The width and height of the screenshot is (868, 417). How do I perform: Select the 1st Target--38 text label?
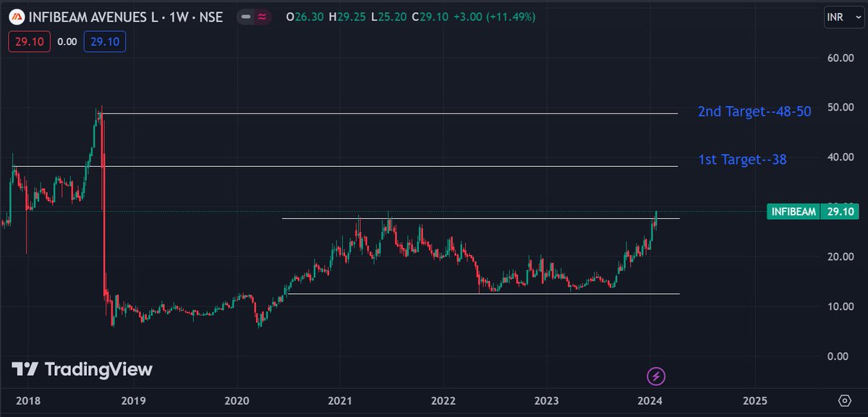tap(742, 160)
